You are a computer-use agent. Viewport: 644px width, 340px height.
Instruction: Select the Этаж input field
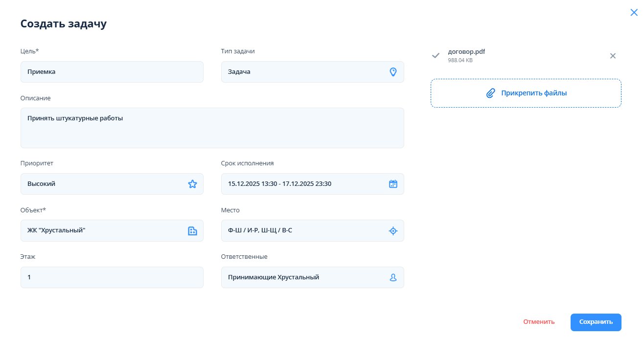click(112, 277)
